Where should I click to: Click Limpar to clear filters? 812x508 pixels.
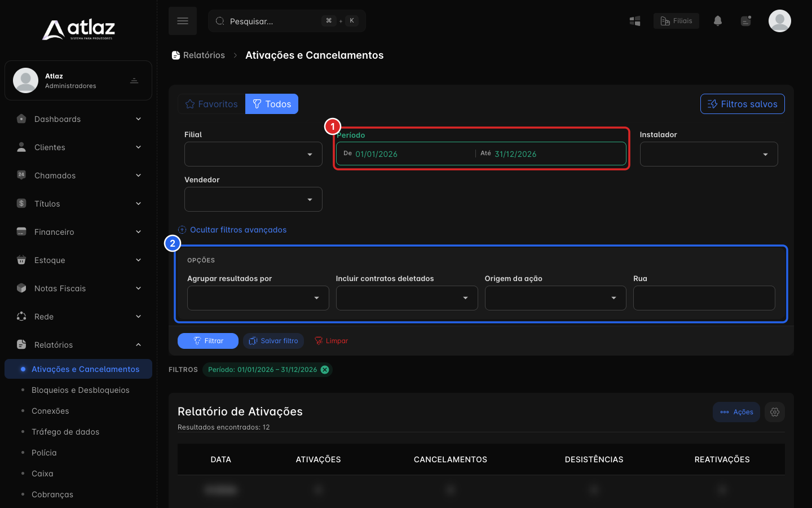[x=331, y=341]
